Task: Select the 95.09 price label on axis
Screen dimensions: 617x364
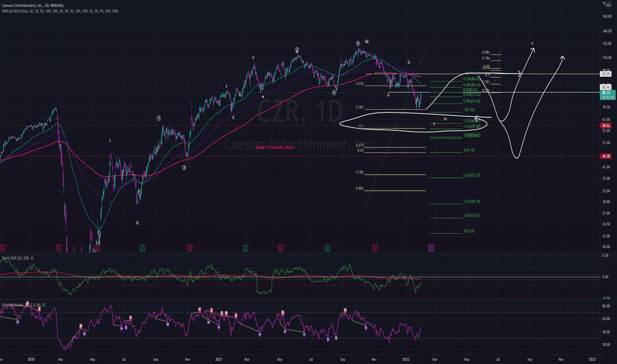Action: [606, 73]
